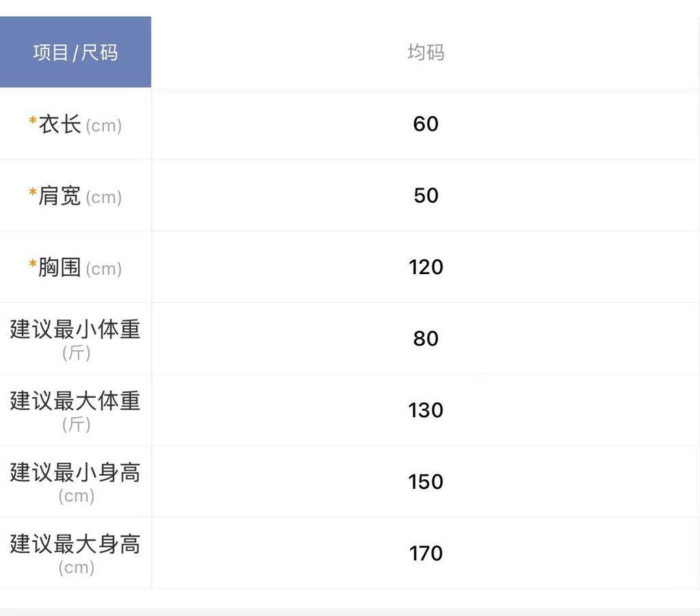The width and height of the screenshot is (700, 616).
Task: Click the 建议最小体重 label
Action: (75, 330)
